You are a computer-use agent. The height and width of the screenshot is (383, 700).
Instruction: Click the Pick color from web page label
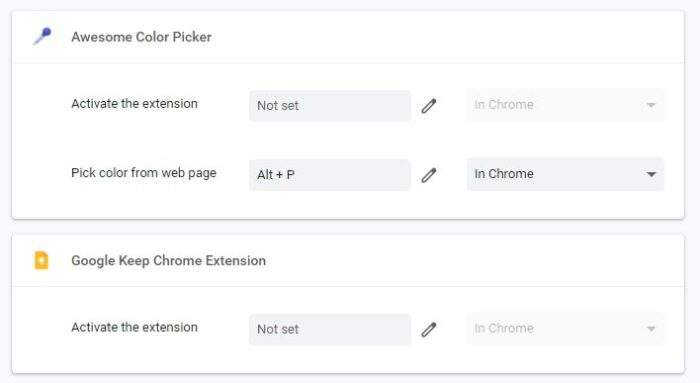coord(144,173)
